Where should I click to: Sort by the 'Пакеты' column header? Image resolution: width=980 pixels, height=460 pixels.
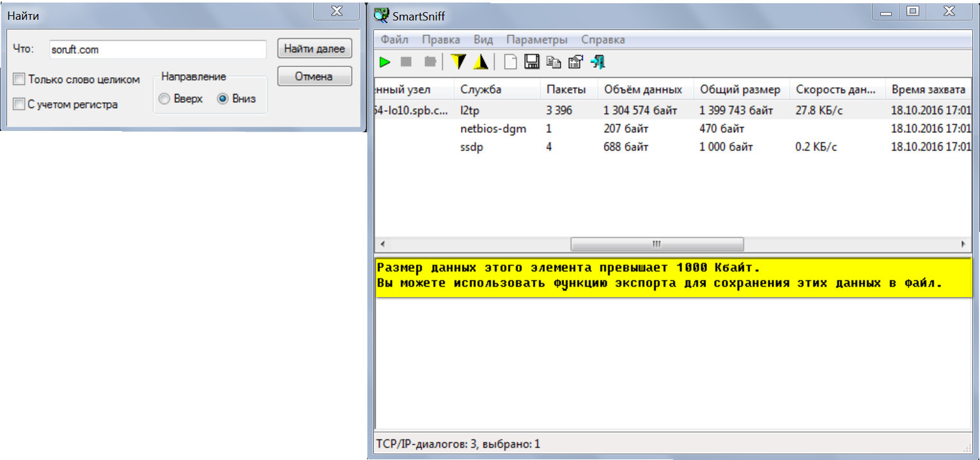tap(566, 89)
